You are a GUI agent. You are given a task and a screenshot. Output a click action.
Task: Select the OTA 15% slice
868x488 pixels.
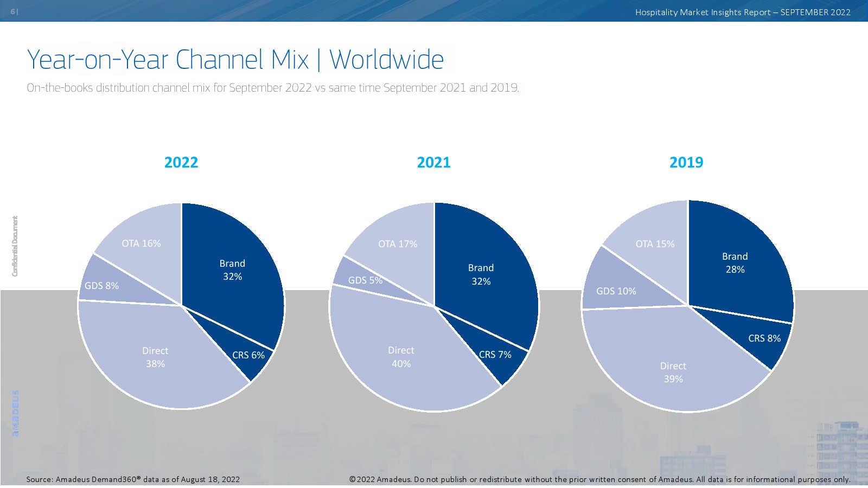pos(655,244)
